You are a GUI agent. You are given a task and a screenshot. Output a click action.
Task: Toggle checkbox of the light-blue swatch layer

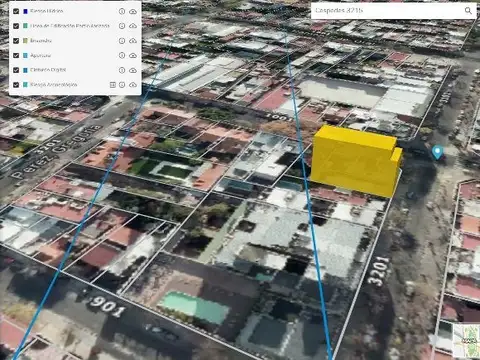(16, 55)
